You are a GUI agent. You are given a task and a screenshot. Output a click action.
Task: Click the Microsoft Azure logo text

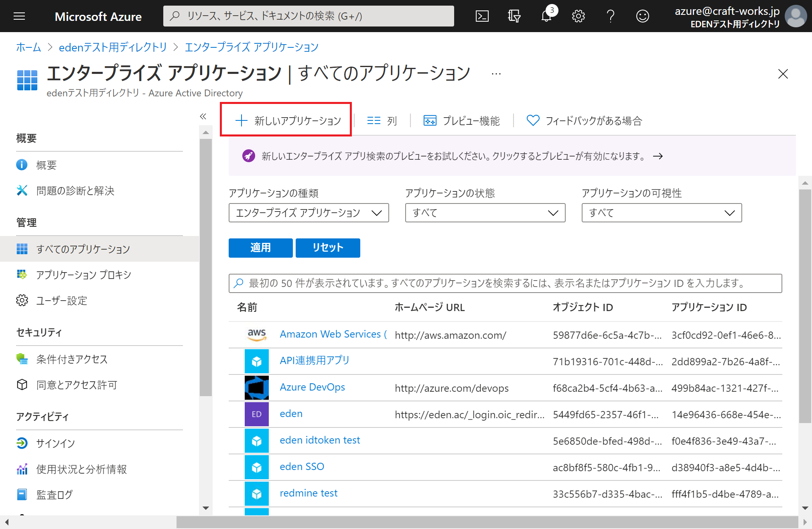tap(98, 16)
